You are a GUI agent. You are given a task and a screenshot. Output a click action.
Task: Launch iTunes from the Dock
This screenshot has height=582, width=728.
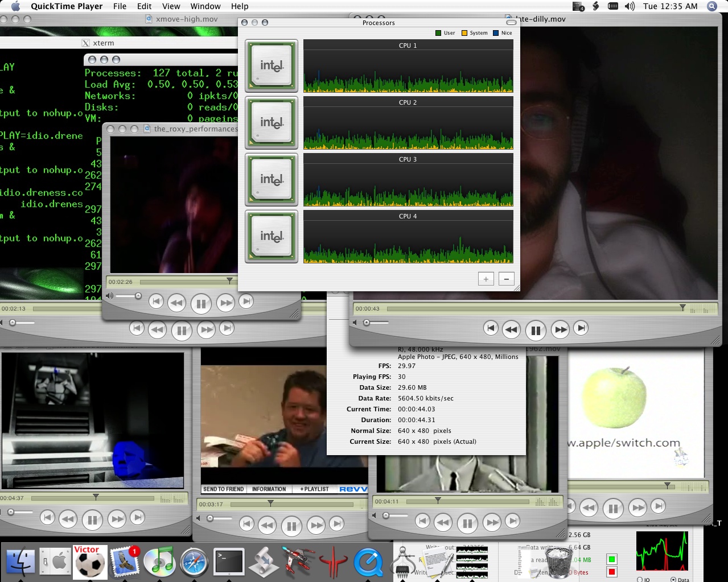click(159, 562)
